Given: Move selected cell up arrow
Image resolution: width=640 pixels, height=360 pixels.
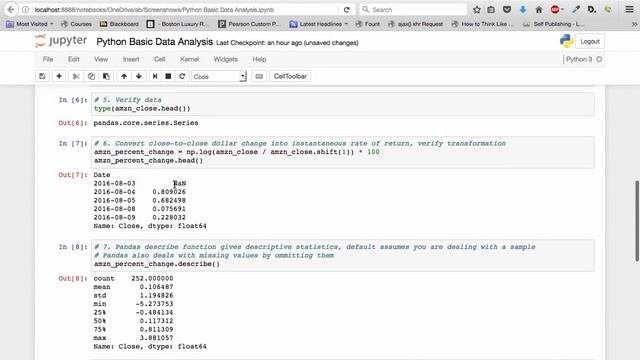Looking at the screenshot, I should click(x=124, y=76).
